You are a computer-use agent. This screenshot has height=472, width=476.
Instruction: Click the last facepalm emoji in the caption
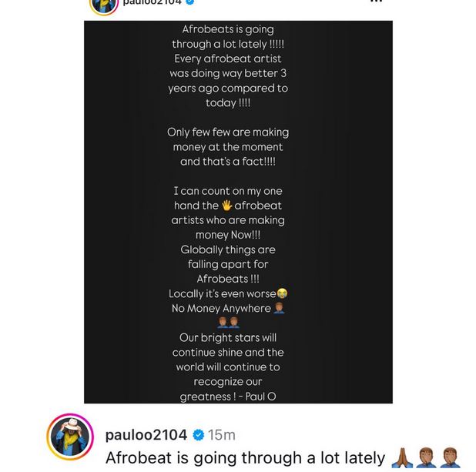tap(450, 457)
